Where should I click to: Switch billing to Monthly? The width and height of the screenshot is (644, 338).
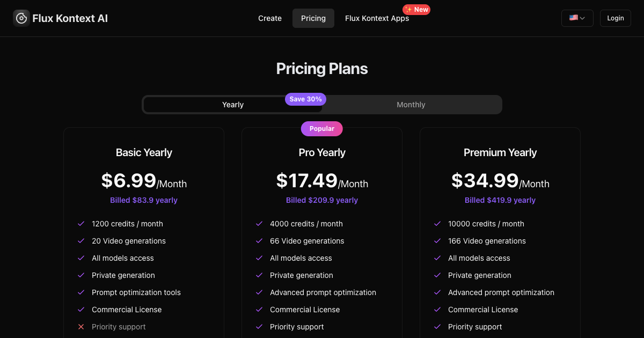(411, 105)
